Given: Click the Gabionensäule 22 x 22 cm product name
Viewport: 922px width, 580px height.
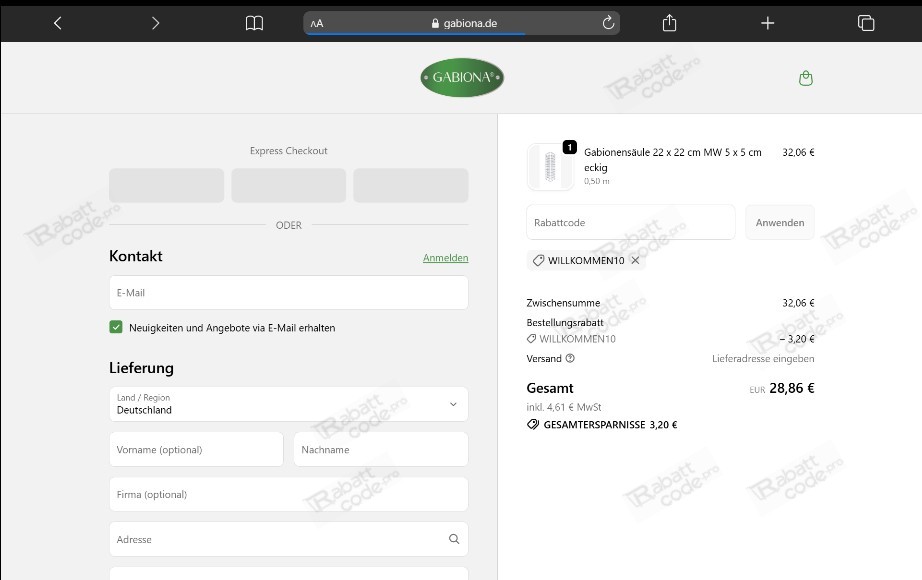Looking at the screenshot, I should [x=673, y=159].
